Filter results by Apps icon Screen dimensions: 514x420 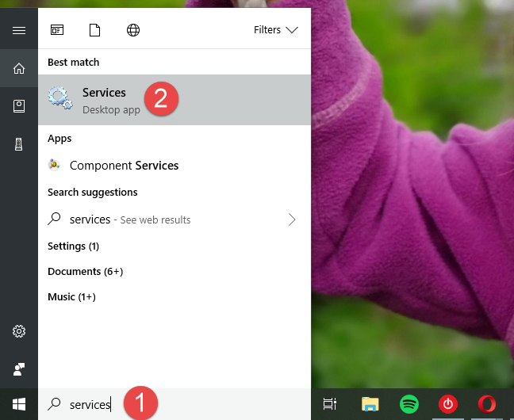coord(57,30)
